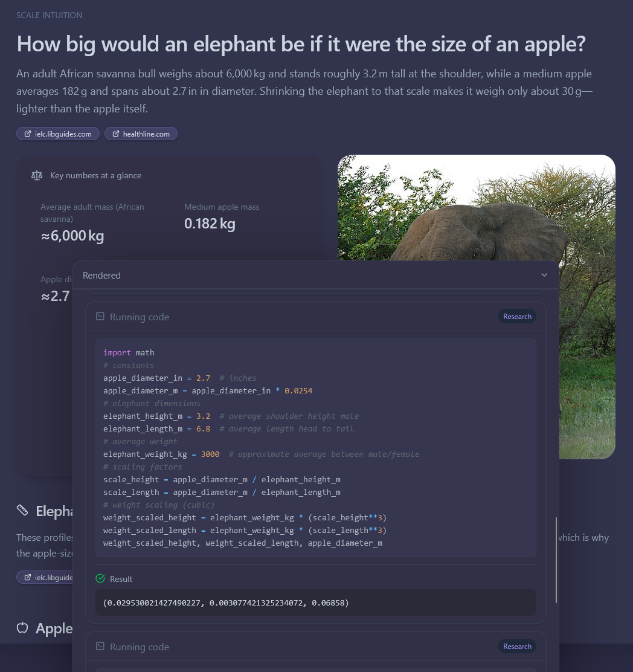
Task: Click the external-link icon on the top ielc.libguides.com chip
Action: click(x=27, y=134)
